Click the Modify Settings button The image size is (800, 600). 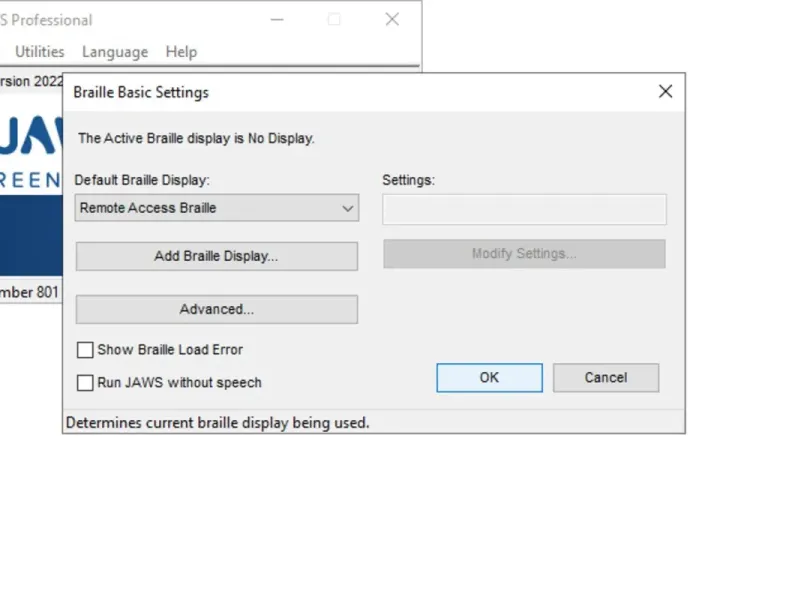coord(524,254)
